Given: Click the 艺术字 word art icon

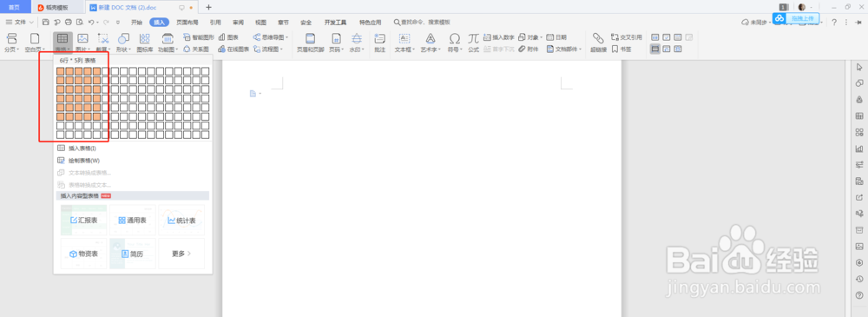Looking at the screenshot, I should tap(431, 38).
